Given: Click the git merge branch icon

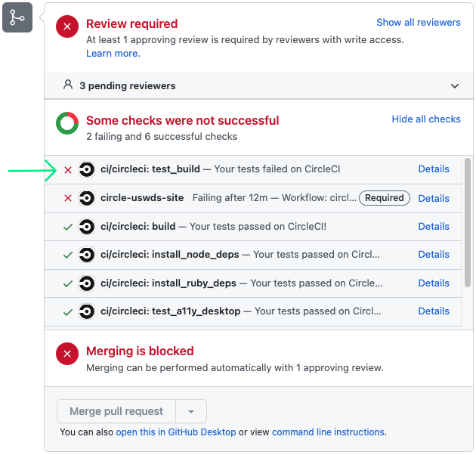Looking at the screenshot, I should coord(17,17).
